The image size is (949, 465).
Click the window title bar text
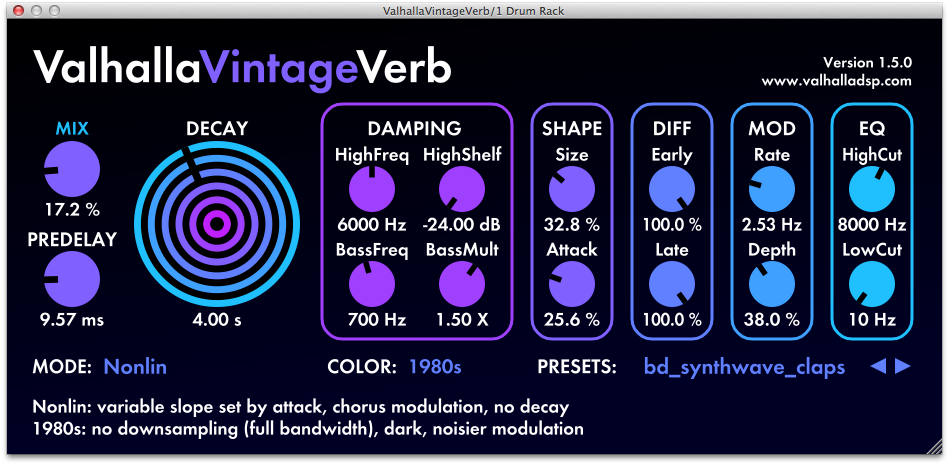(474, 11)
